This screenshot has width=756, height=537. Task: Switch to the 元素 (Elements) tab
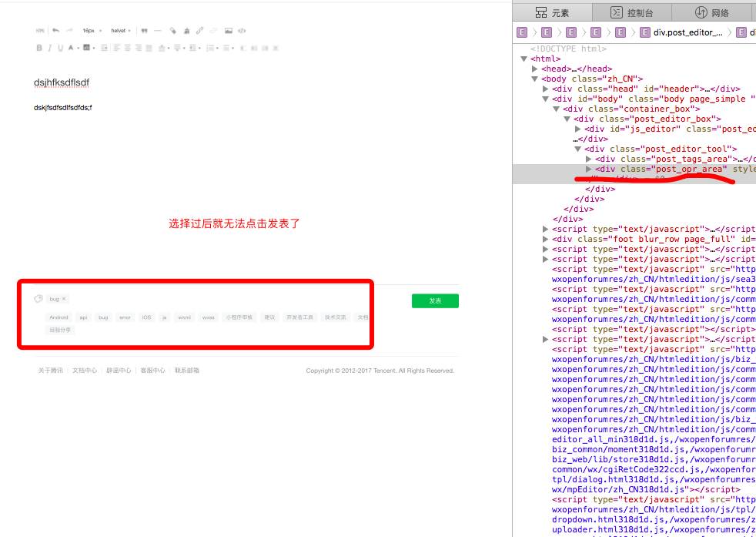click(x=553, y=12)
